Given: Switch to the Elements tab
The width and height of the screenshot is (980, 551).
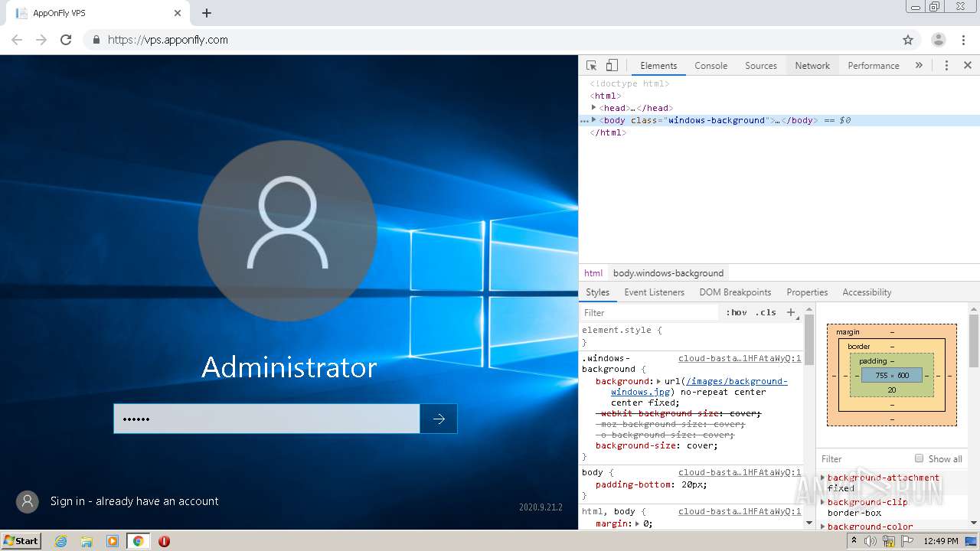Looking at the screenshot, I should [658, 66].
